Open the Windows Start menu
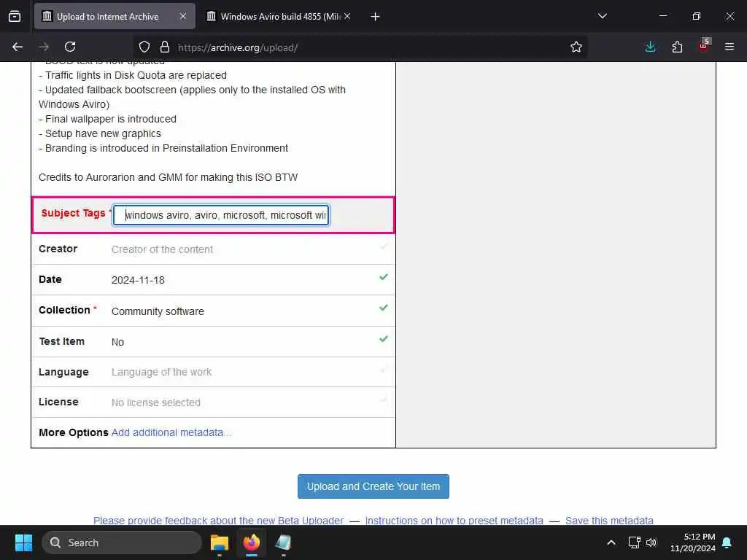 [23, 542]
